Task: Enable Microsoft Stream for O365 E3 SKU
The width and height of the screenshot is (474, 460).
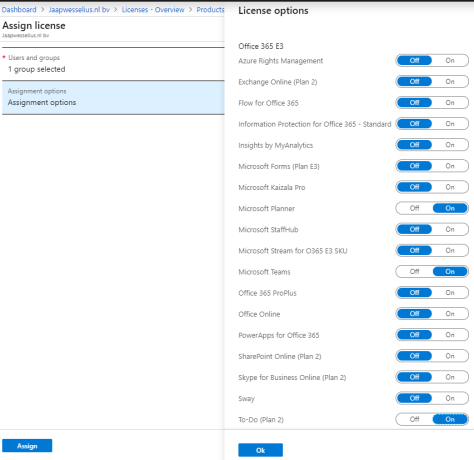Action: coord(450,250)
